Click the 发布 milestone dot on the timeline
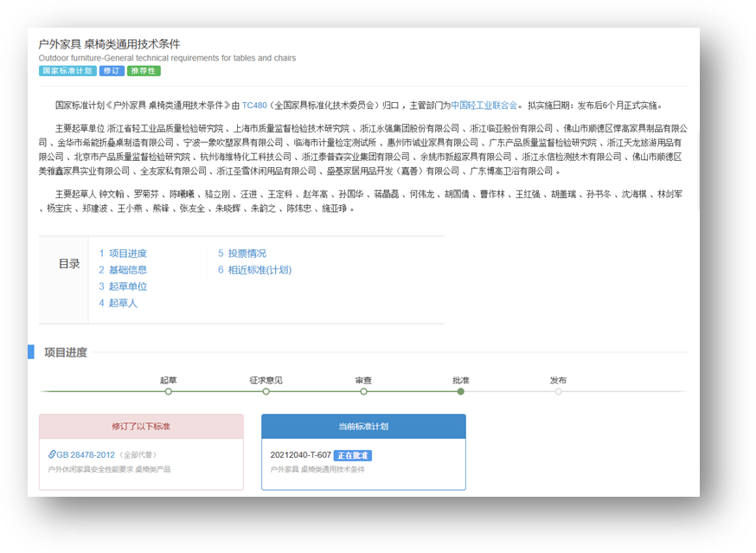This screenshot has width=756, height=553. (x=559, y=391)
